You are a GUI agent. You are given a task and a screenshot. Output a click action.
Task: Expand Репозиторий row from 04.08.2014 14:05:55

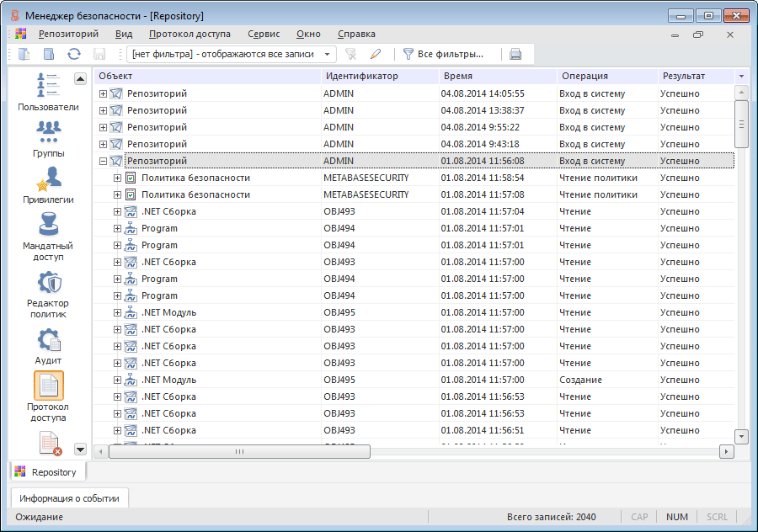103,93
